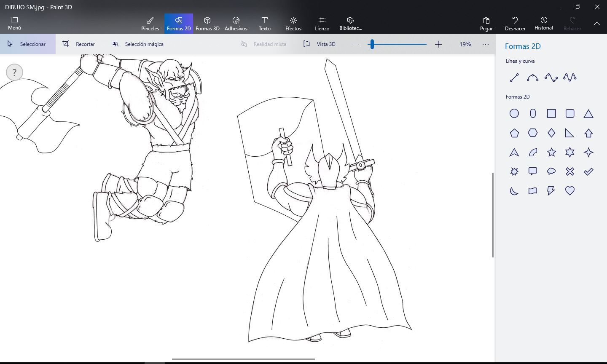Toggle Vista 3D view
607x364 pixels.
[320, 44]
